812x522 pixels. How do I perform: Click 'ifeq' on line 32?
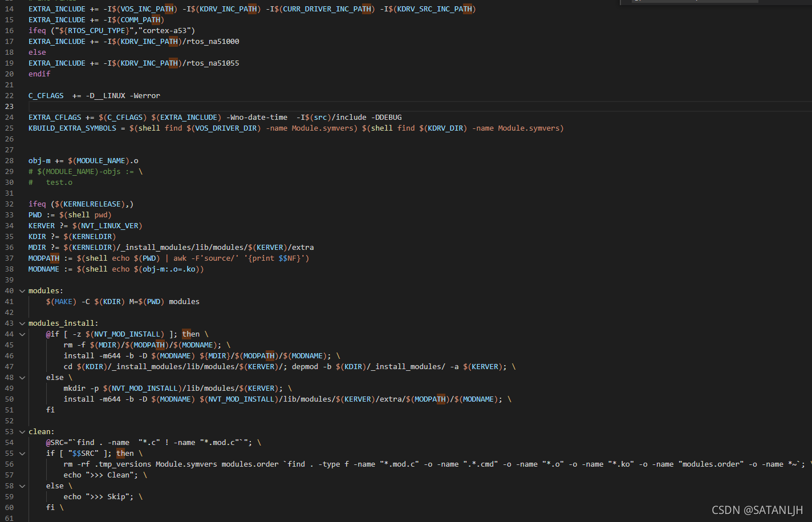[37, 204]
